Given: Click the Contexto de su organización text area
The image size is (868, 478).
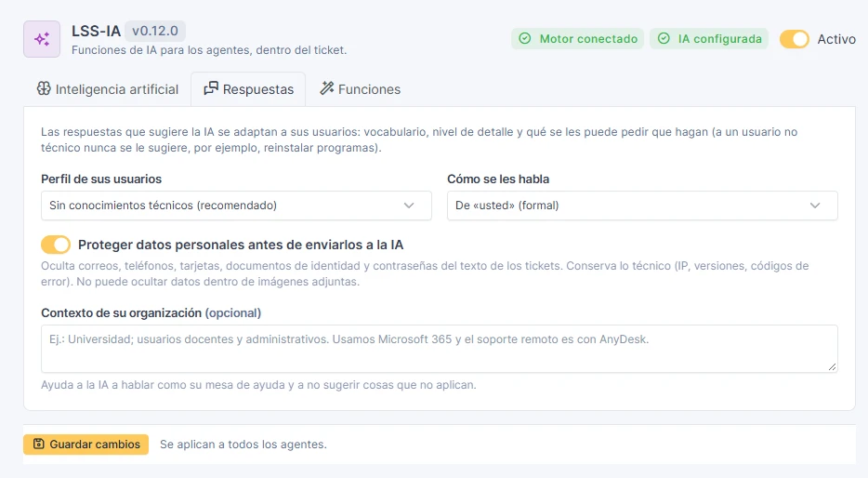Looking at the screenshot, I should click(439, 349).
